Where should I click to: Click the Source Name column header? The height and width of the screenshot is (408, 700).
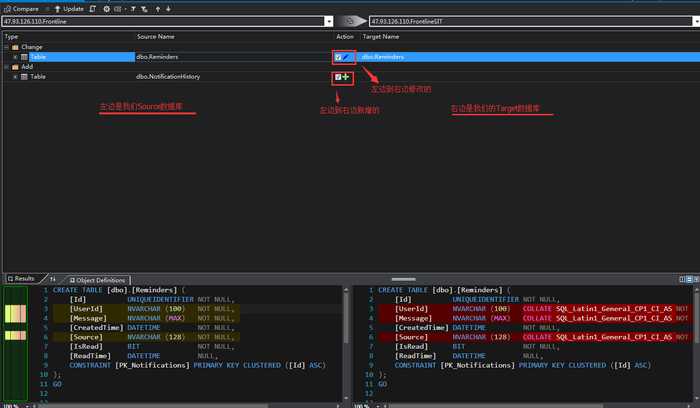[155, 37]
